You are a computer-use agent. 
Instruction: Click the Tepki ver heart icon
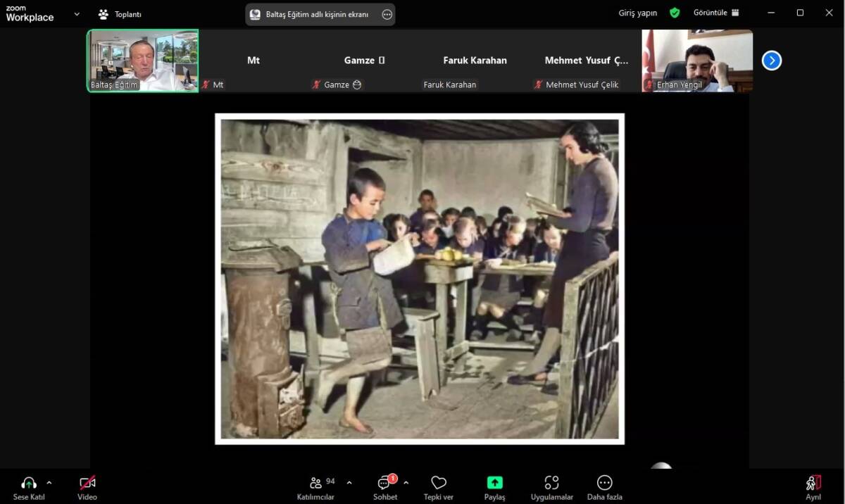439,483
